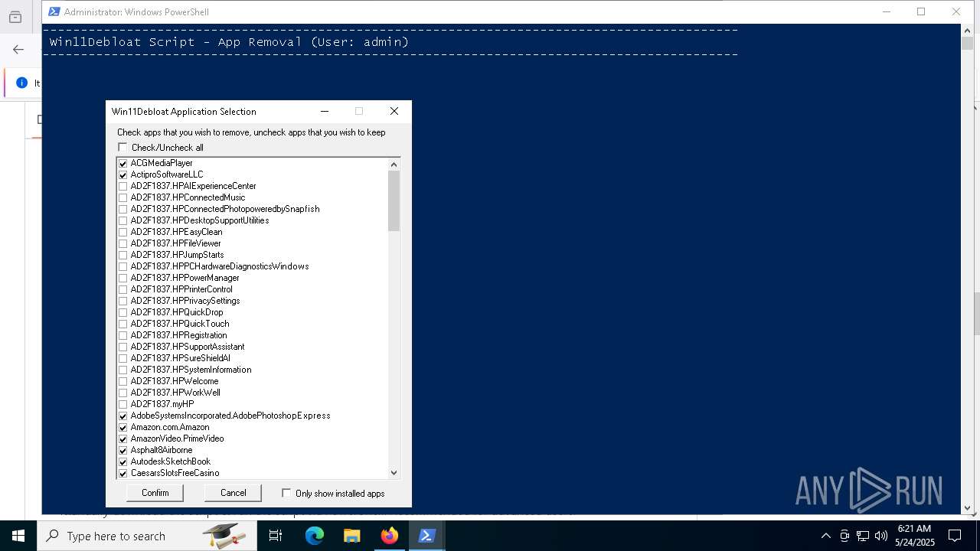Uncheck CaesarsSlotsFreeCasino checkbox
The height and width of the screenshot is (551, 980).
tap(123, 473)
